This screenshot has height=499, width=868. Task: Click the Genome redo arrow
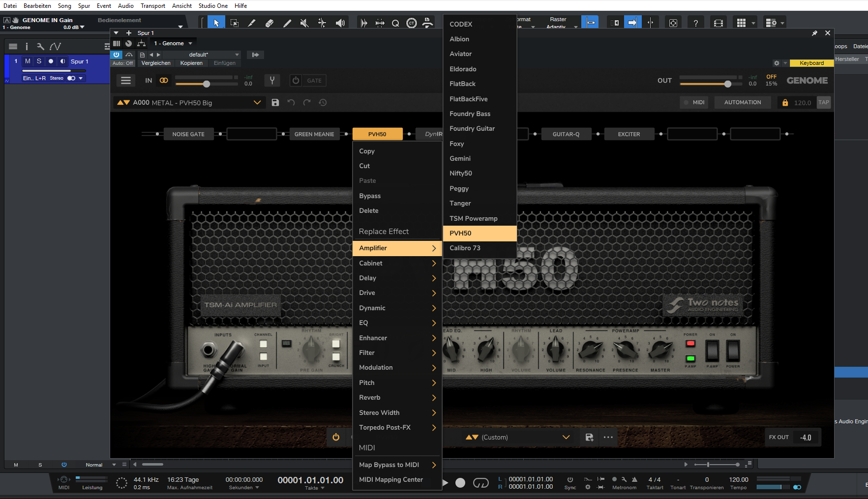point(307,103)
